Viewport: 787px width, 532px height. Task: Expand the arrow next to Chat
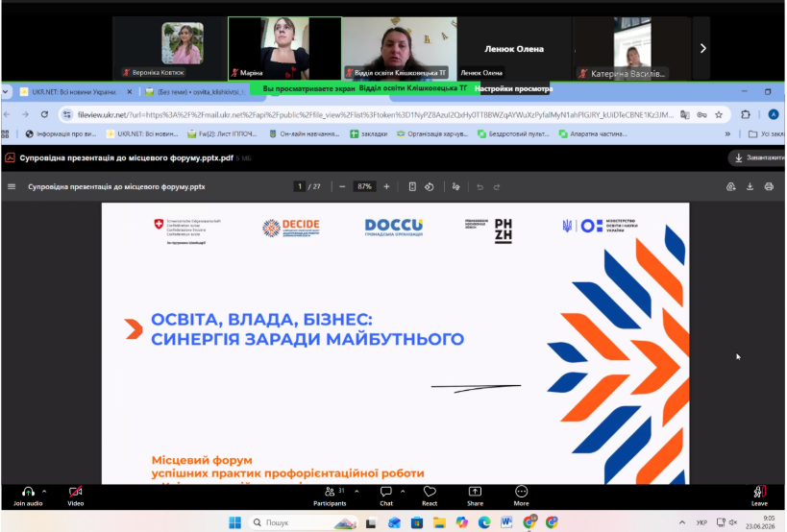403,492
